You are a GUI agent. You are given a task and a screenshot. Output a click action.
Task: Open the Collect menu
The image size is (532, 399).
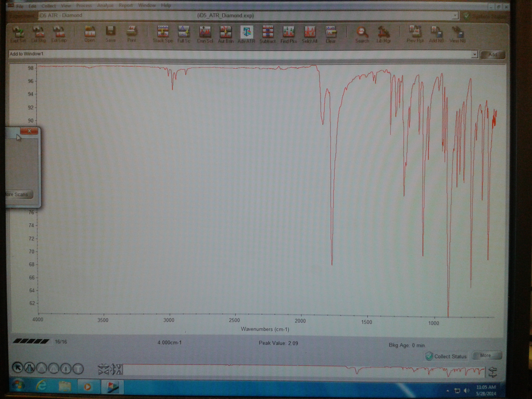point(48,6)
